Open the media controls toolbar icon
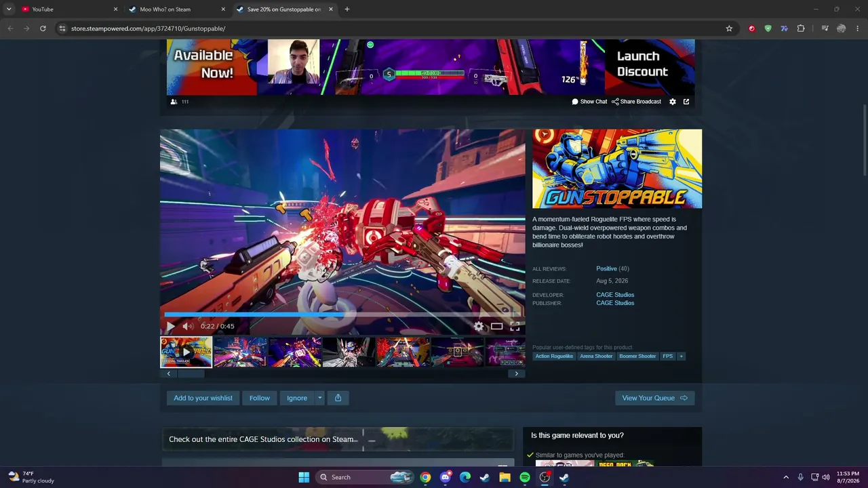This screenshot has width=868, height=488. pyautogui.click(x=825, y=28)
